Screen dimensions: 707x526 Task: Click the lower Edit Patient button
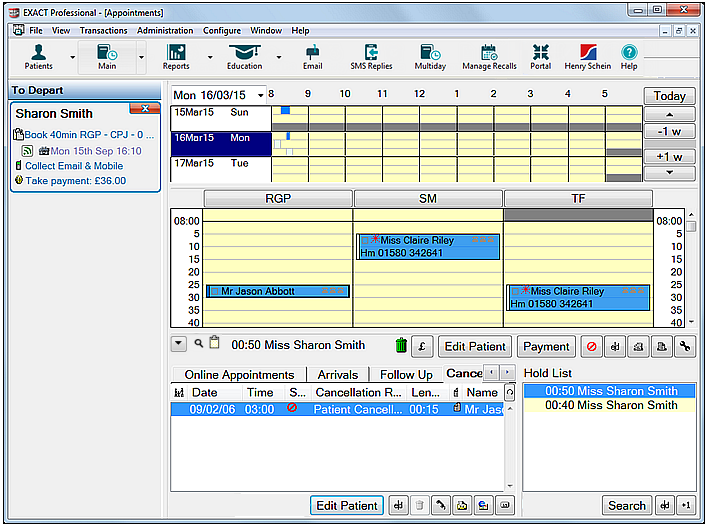[347, 505]
